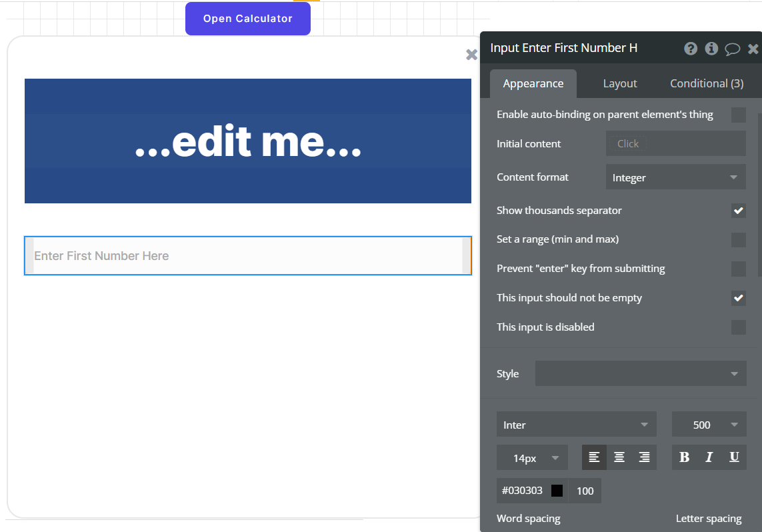The image size is (762, 532).
Task: Open the Content format Integer dropdown
Action: pos(675,178)
